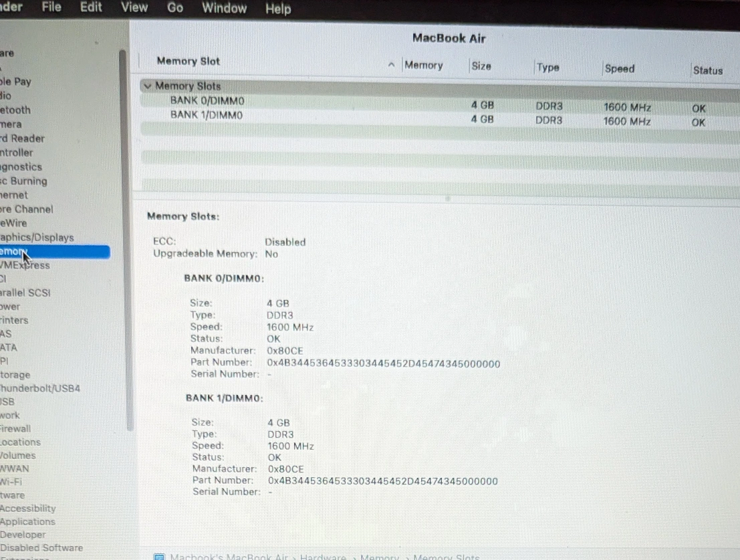Select Apple Pay in sidebar
740x560 pixels.
(15, 81)
